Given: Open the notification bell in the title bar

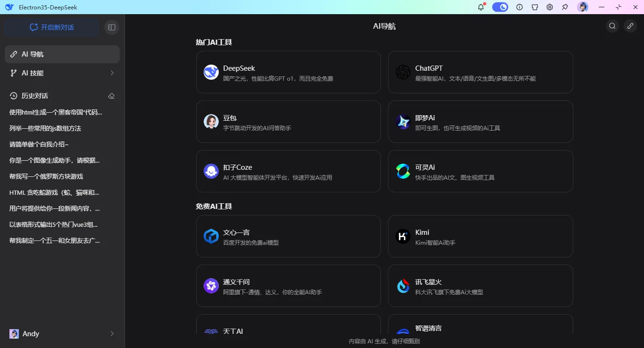Looking at the screenshot, I should click(481, 7).
